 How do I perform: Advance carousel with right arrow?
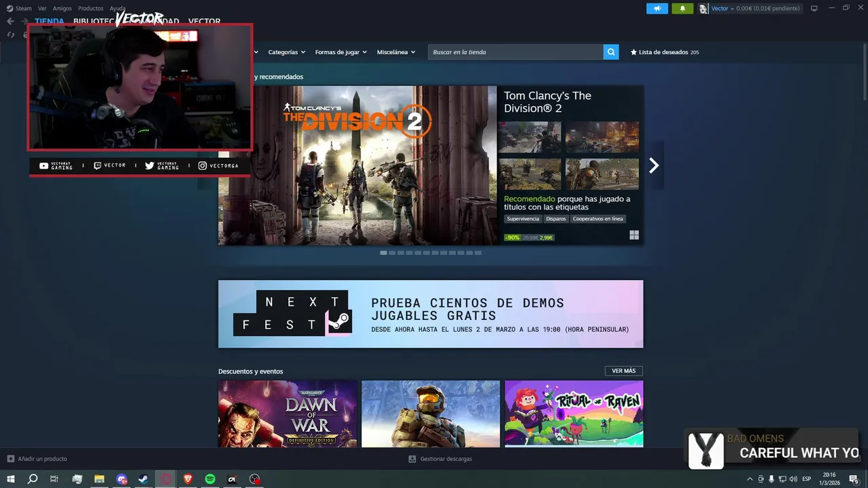coord(654,165)
